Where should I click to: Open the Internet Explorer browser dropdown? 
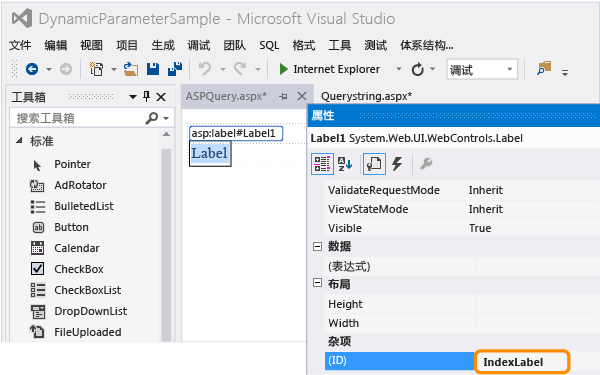point(398,69)
